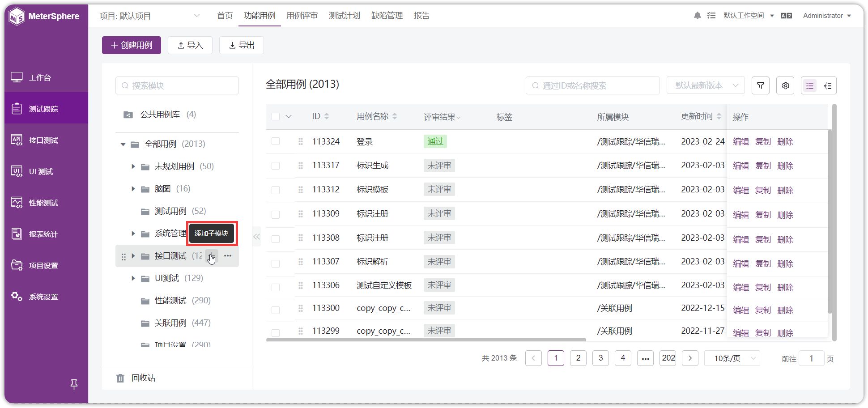Expand the 未规划用例 tree node
868x408 pixels.
pos(133,166)
